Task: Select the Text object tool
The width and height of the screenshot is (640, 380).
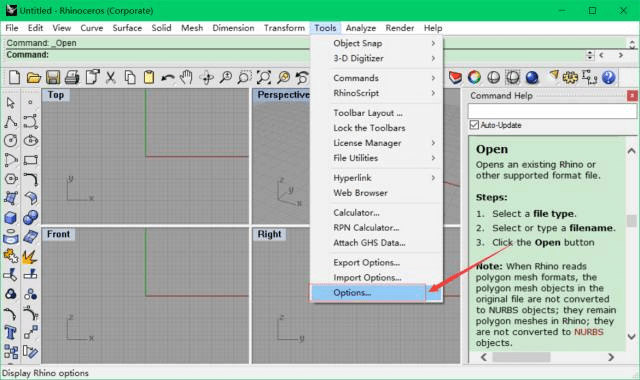Action: point(11,333)
